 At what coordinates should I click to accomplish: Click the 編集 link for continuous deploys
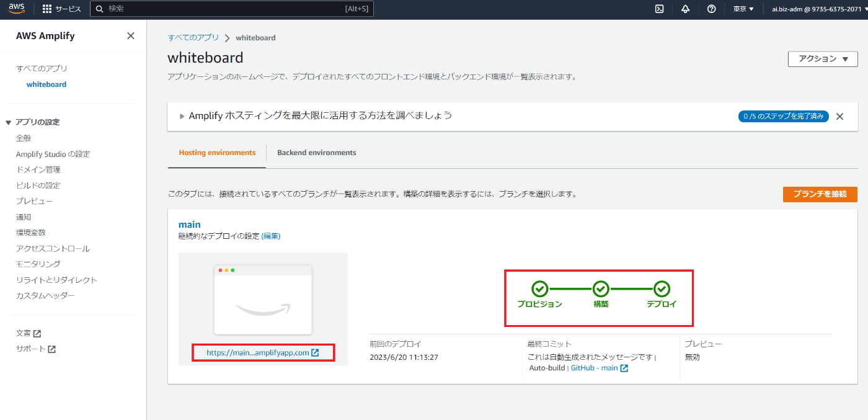[271, 236]
